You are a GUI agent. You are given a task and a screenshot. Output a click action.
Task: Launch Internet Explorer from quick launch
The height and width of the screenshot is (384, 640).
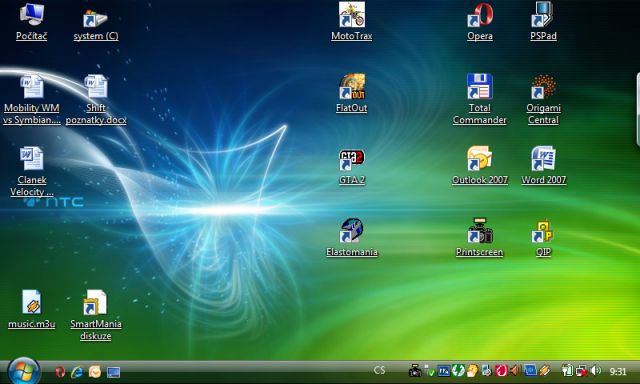coord(77,372)
